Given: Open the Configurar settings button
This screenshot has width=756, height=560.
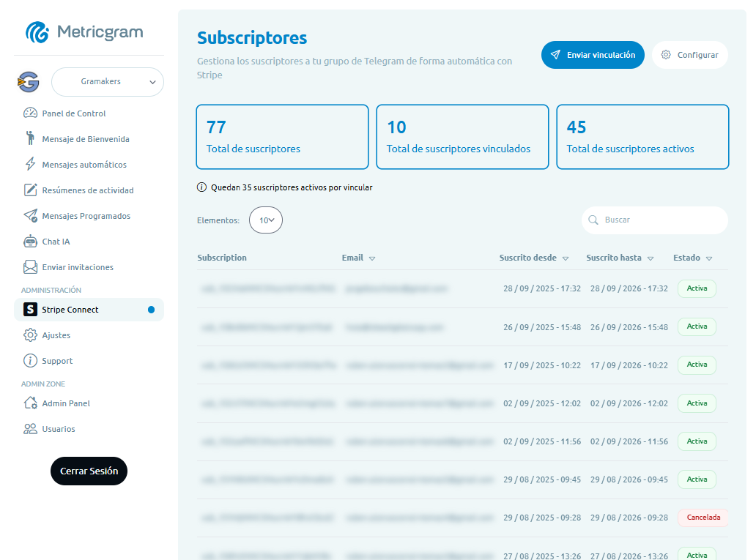Looking at the screenshot, I should (689, 54).
